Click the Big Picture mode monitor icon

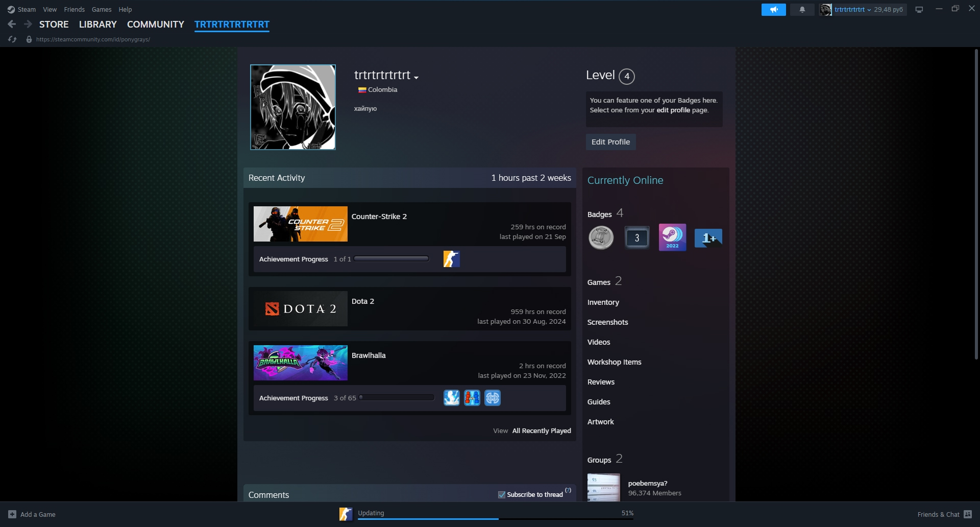(x=919, y=10)
